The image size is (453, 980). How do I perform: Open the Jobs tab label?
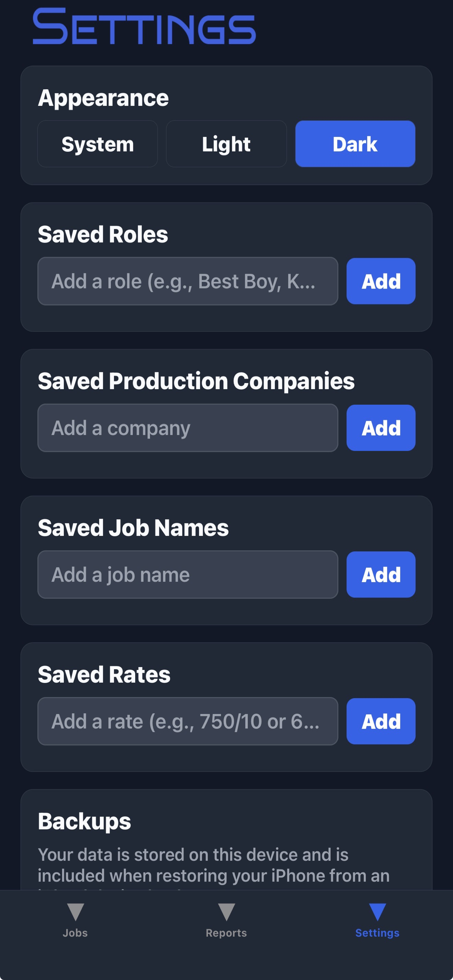pyautogui.click(x=75, y=933)
